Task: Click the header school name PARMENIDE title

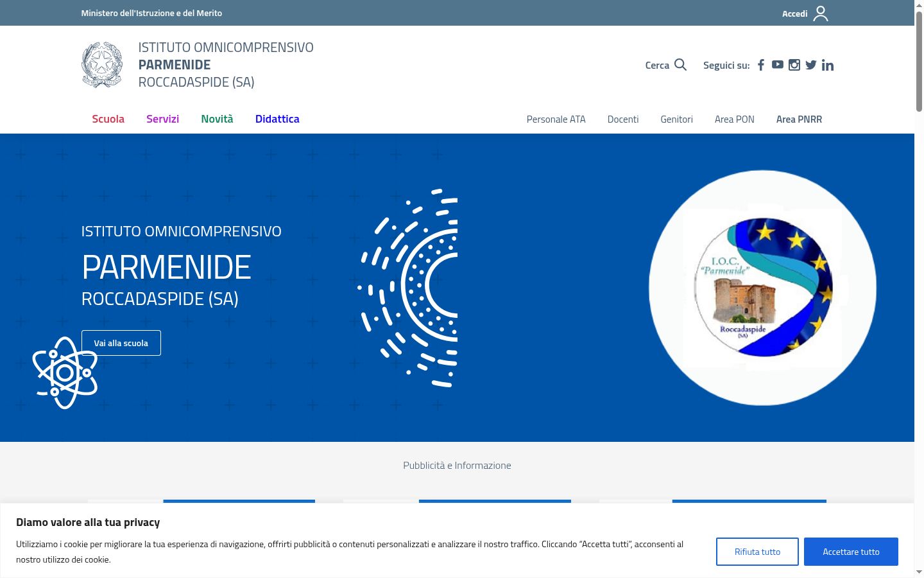Action: tap(175, 65)
